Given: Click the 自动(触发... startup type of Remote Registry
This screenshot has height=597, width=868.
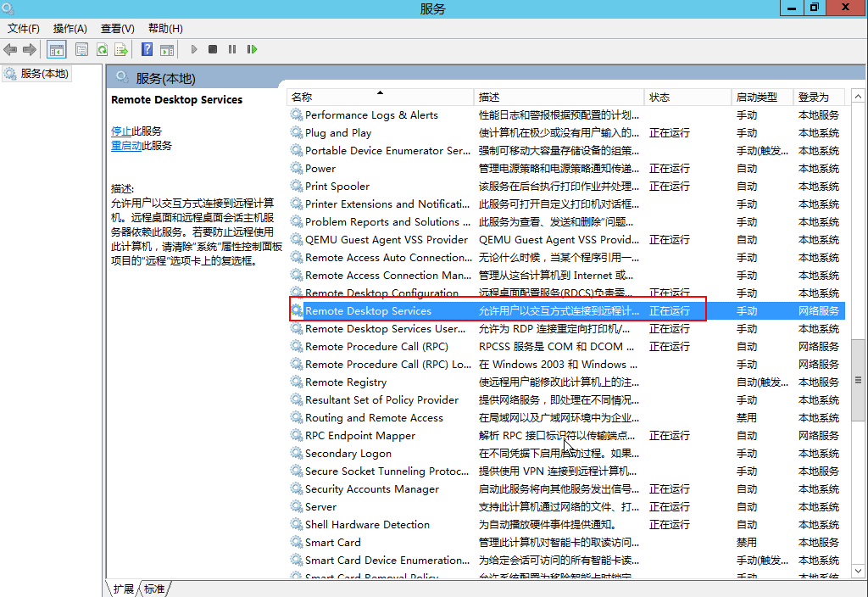Looking at the screenshot, I should 762,382.
